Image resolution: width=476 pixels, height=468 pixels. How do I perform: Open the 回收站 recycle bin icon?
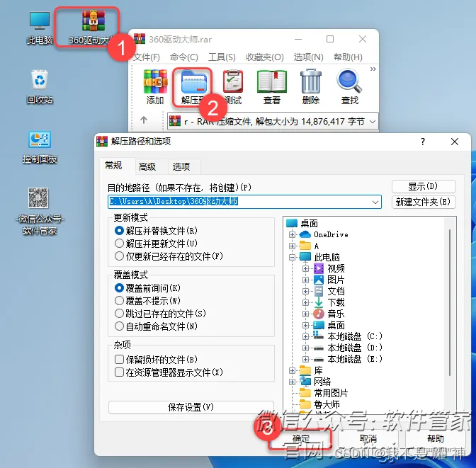point(40,87)
